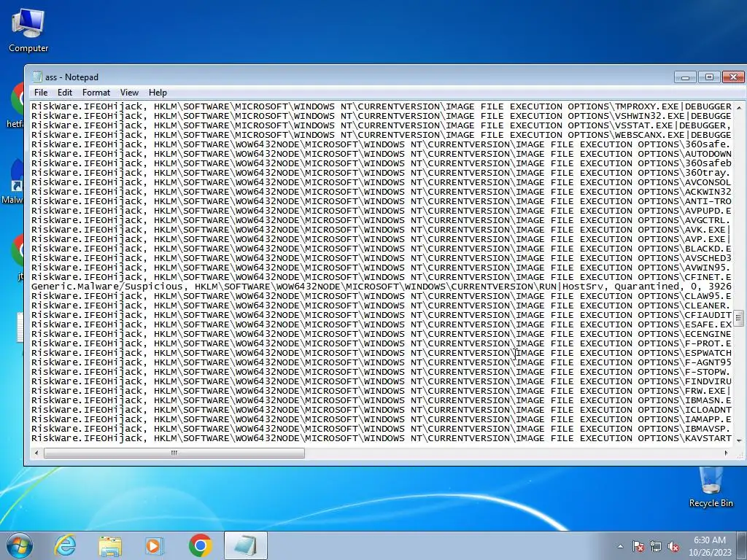The image size is (747, 560).
Task: Click the Notepad icon in title bar
Action: coord(37,77)
